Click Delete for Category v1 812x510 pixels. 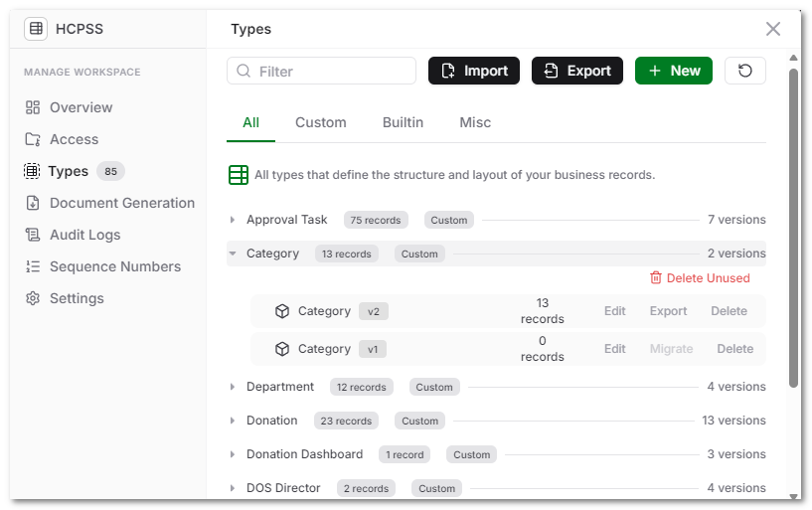[x=734, y=349]
